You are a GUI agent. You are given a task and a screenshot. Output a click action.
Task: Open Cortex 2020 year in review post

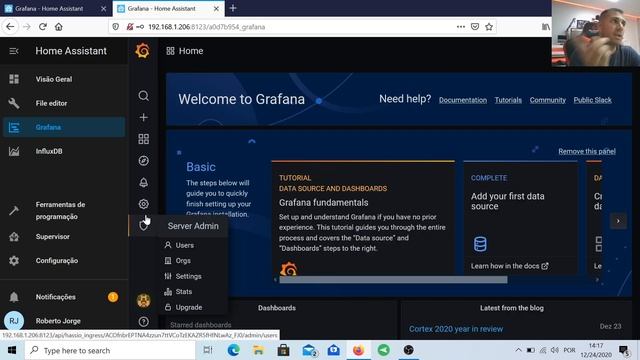point(456,329)
